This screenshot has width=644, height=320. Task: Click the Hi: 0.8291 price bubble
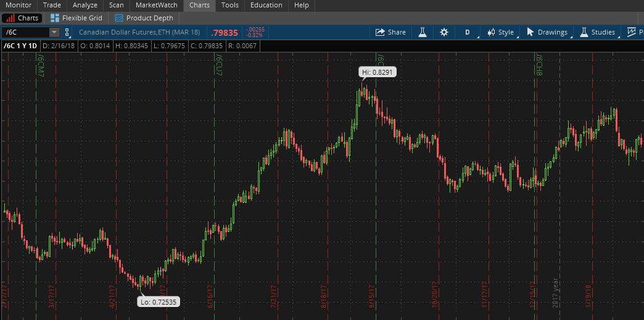378,72
